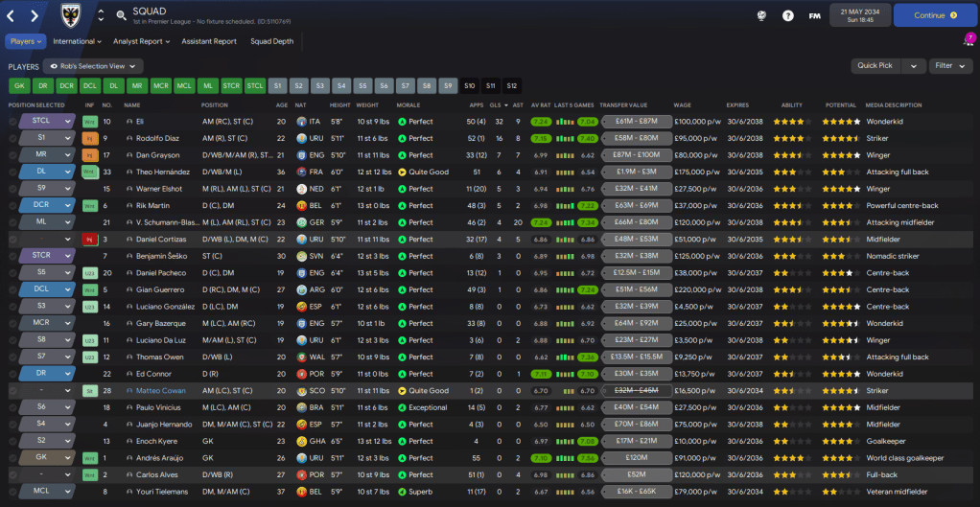Click the Quick Pick button
The width and height of the screenshot is (980, 507).
click(x=875, y=66)
